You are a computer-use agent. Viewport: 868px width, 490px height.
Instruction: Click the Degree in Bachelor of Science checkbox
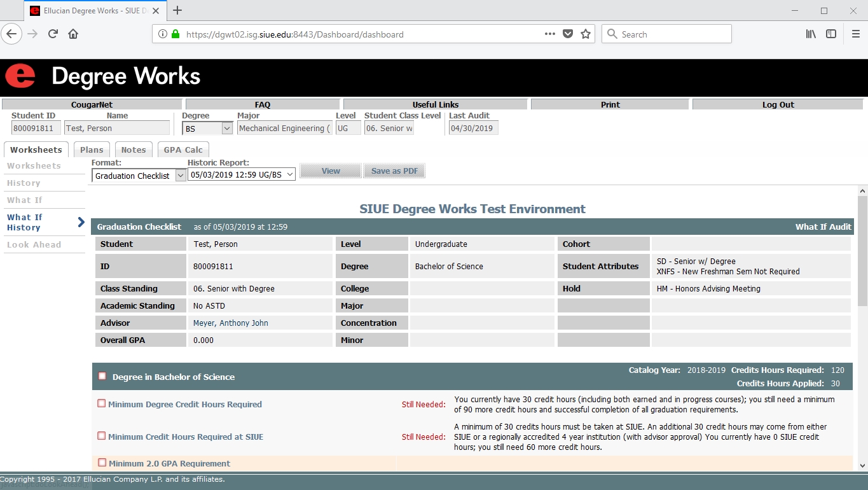(102, 376)
